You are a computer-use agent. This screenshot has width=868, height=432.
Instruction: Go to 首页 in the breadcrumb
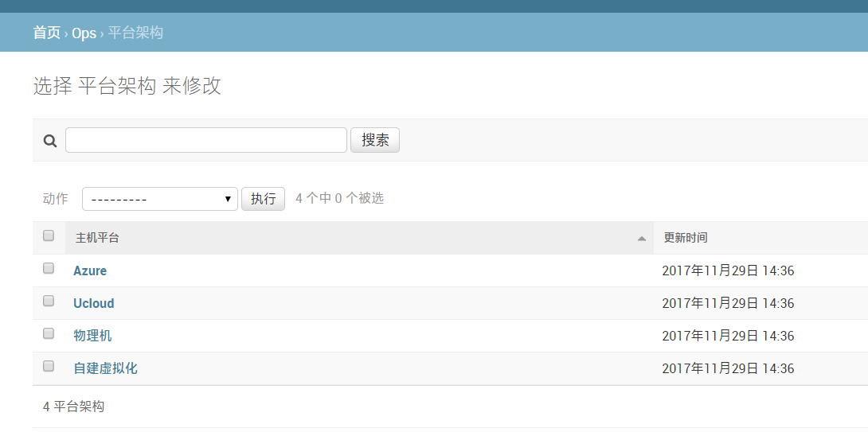click(x=46, y=33)
